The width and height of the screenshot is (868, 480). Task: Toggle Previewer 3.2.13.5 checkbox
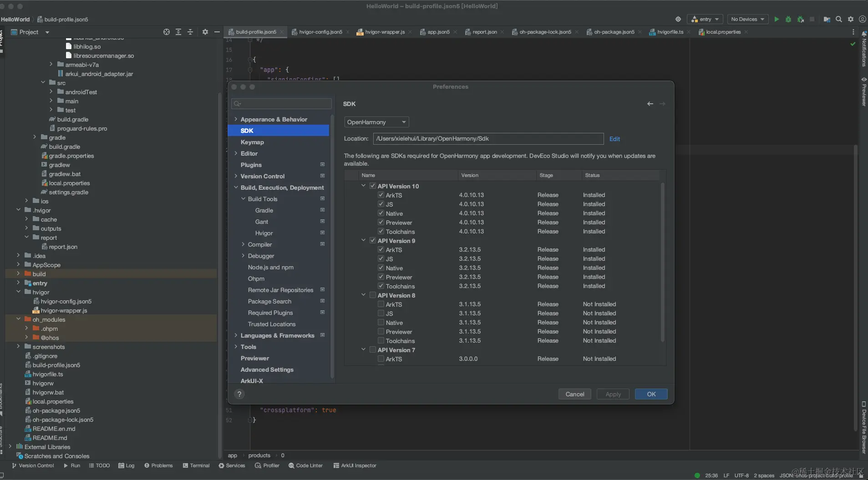pos(381,277)
